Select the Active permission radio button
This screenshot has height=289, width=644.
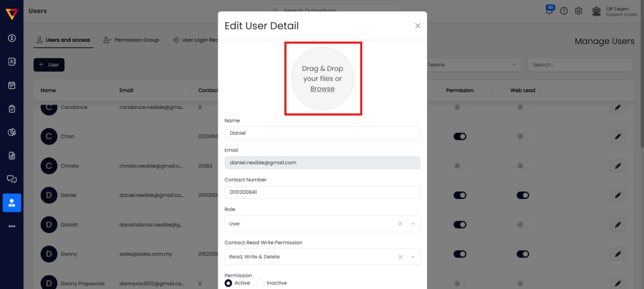(x=228, y=283)
